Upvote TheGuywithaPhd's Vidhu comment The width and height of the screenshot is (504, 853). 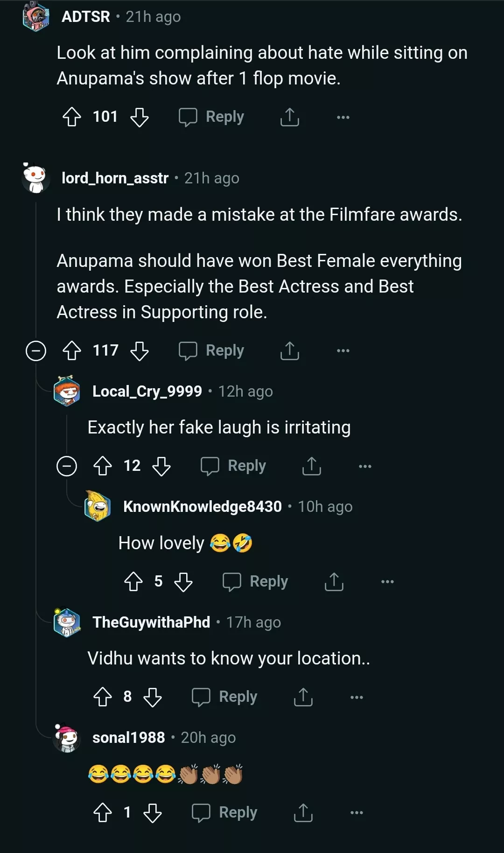tap(103, 697)
